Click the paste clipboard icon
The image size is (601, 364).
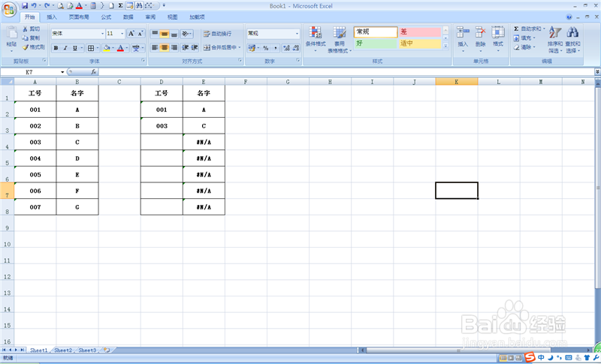(x=11, y=34)
